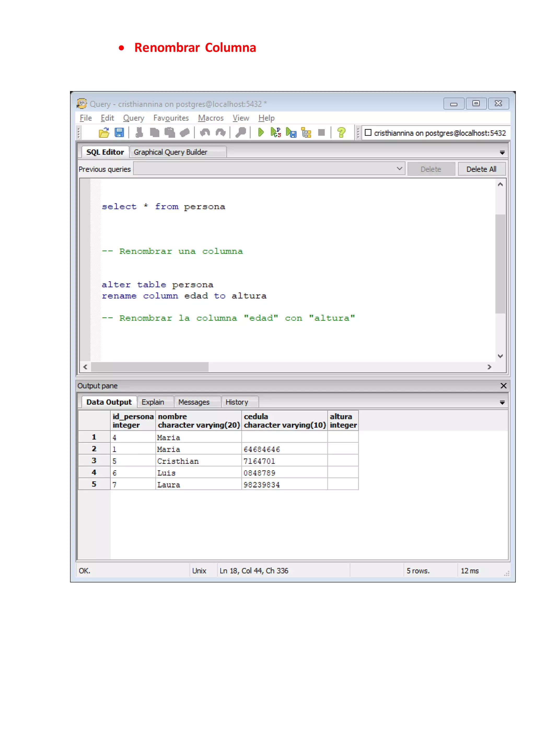Show the explain query plan icon
535x756 pixels.
(x=306, y=133)
